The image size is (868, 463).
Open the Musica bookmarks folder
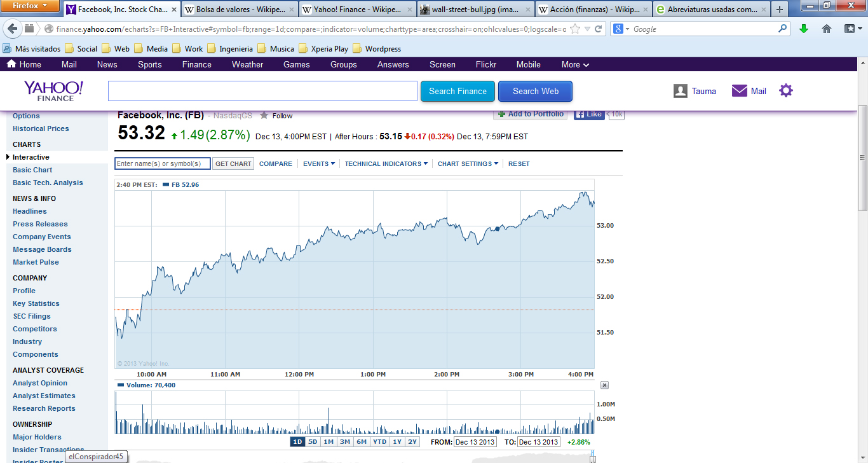pyautogui.click(x=275, y=48)
